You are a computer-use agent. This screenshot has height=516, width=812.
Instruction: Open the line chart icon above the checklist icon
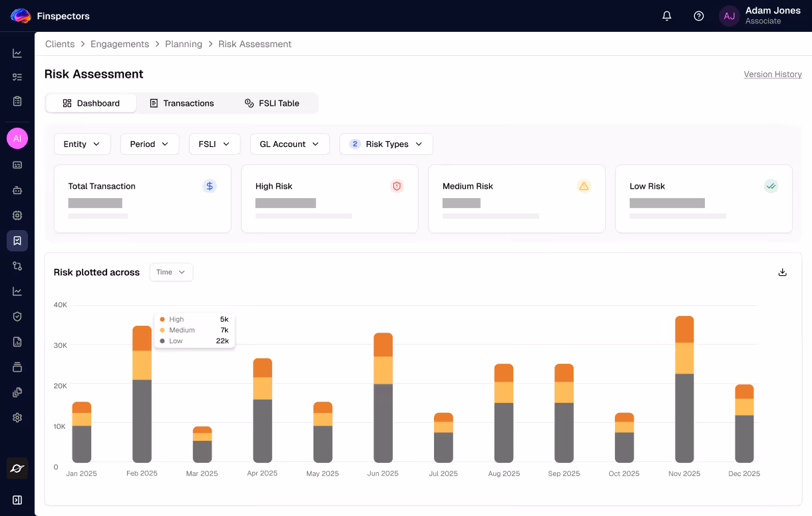pos(17,53)
